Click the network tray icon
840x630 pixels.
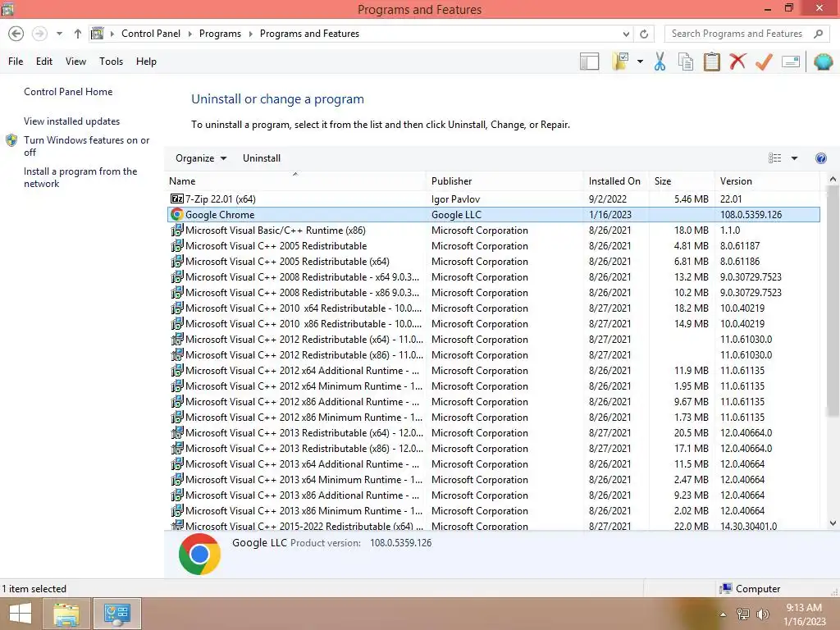point(742,614)
